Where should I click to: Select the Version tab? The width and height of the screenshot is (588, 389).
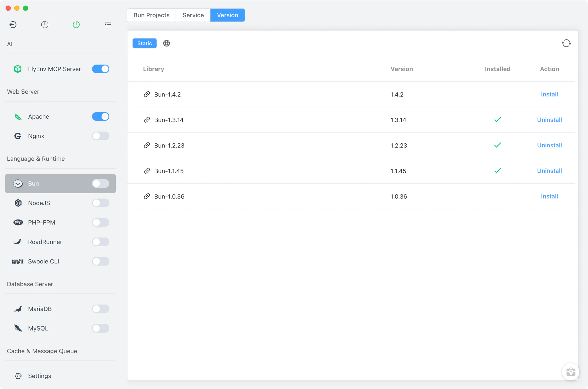pos(227,15)
